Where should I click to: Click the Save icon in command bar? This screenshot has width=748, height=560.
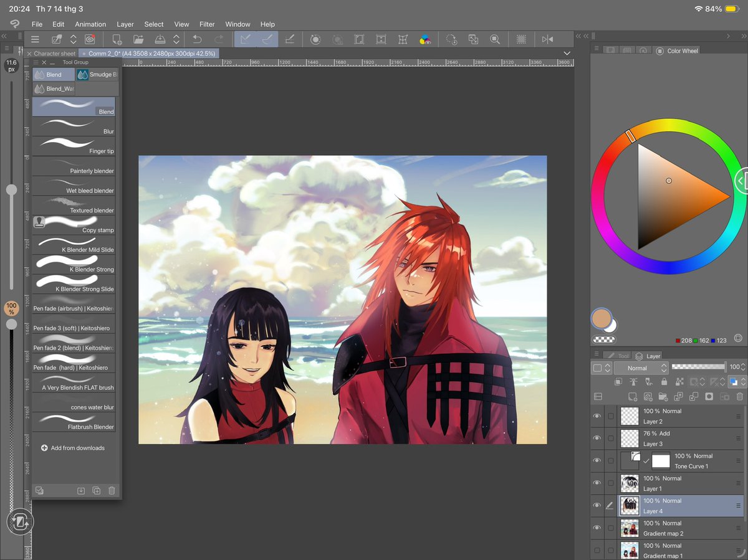coord(160,39)
